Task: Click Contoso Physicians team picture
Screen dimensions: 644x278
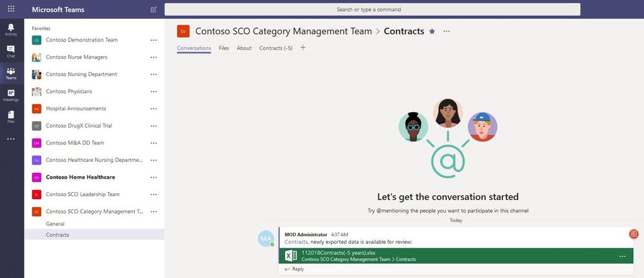Action: pos(37,92)
